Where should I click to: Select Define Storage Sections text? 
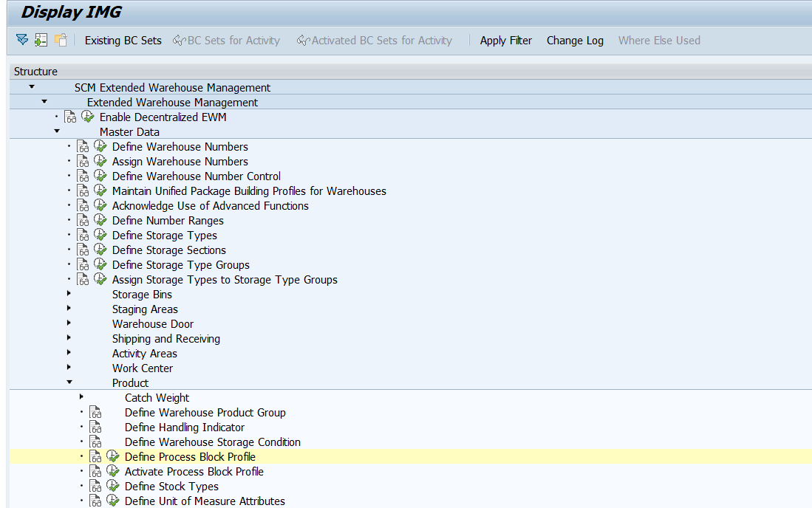click(x=168, y=250)
